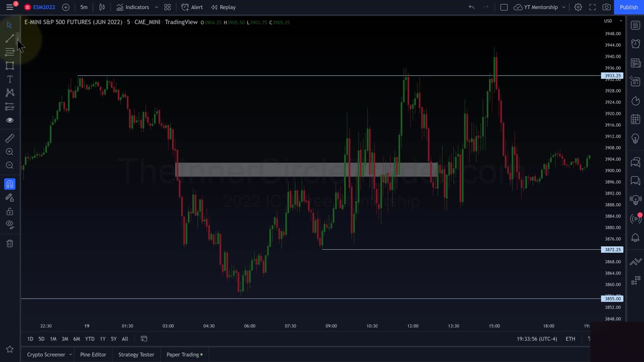644x362 pixels.
Task: Select the Trend Line drawing tool
Action: click(9, 39)
